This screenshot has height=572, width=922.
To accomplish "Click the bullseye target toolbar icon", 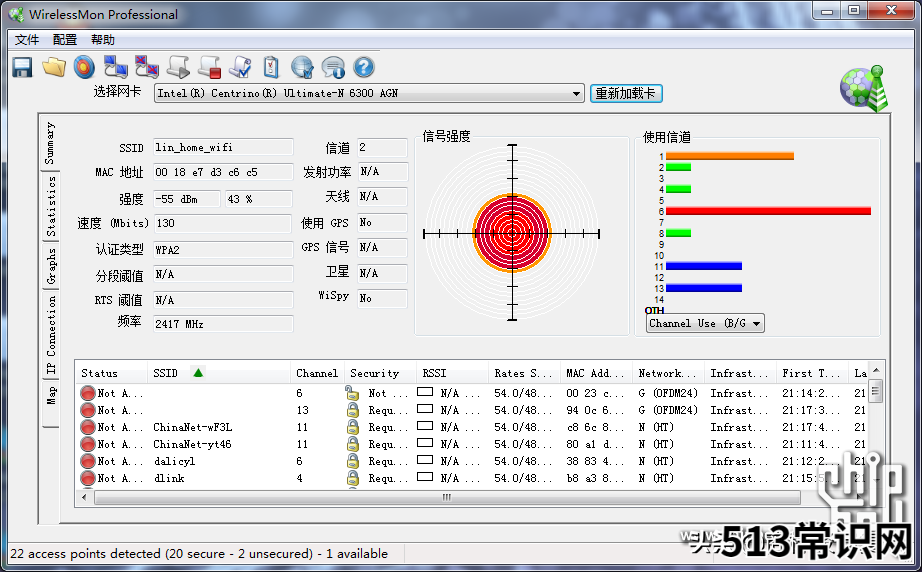I will tap(84, 67).
